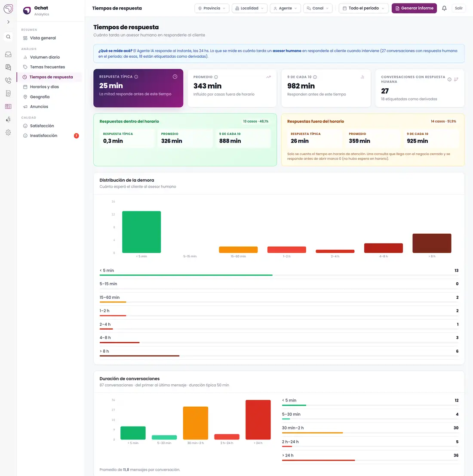Select Tiempos de respuesta in the sidebar
This screenshot has height=476, width=473.
click(x=49, y=77)
